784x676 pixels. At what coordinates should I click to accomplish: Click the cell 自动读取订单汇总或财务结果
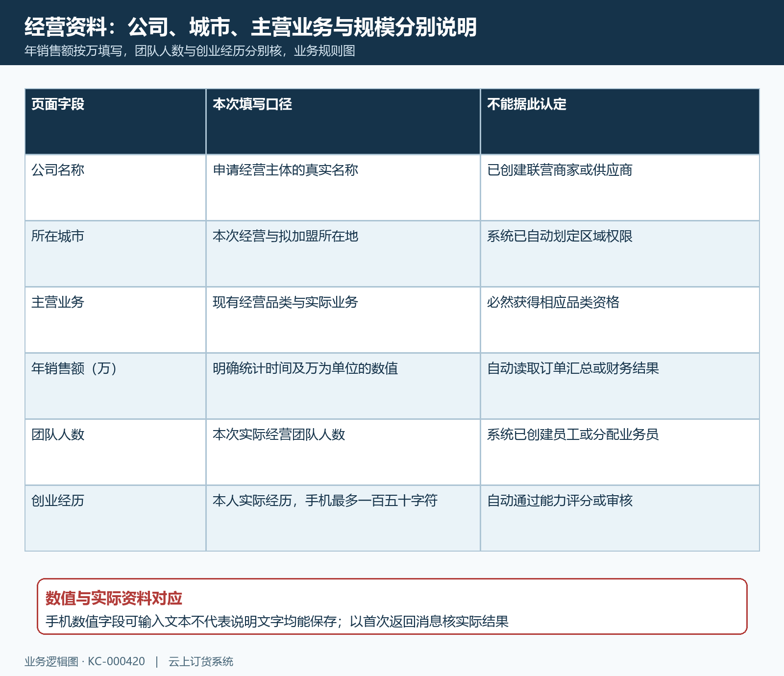point(620,386)
